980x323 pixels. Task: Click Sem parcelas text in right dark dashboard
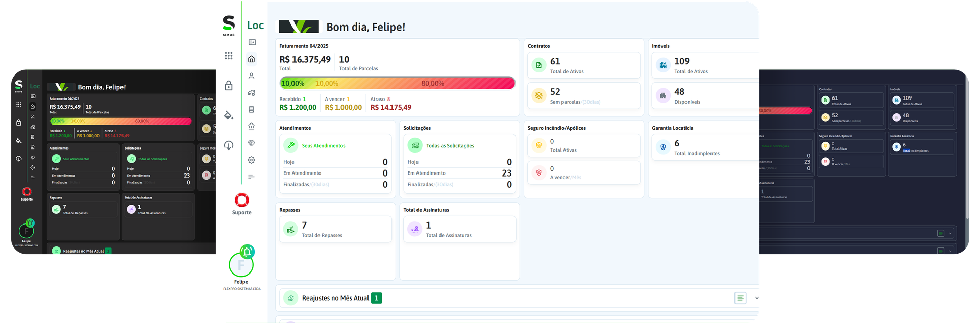coord(840,121)
